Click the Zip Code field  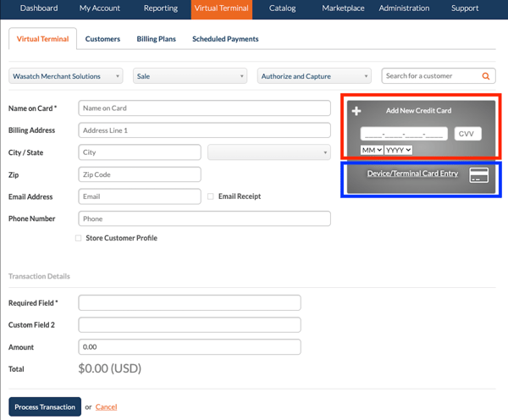140,174
